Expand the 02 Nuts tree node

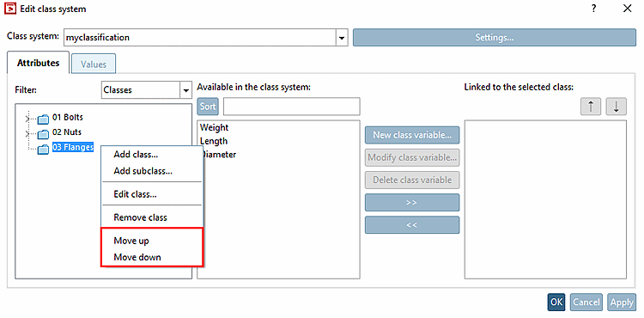pos(27,134)
